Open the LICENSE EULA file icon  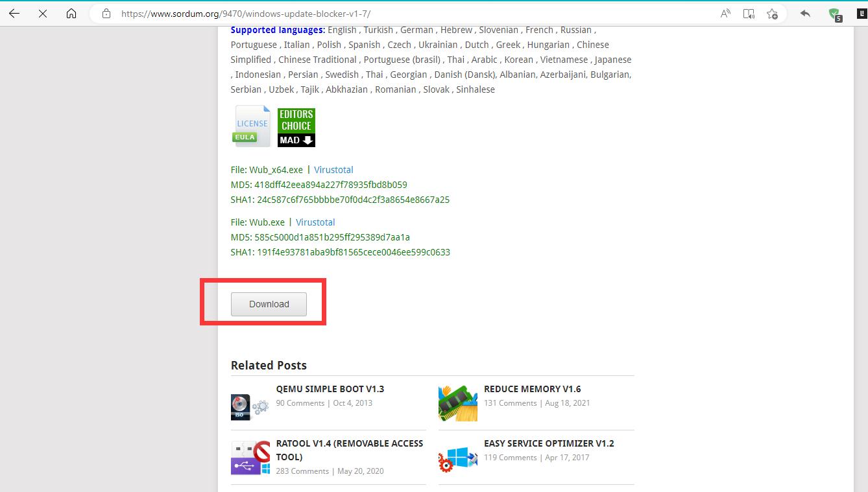coord(252,126)
